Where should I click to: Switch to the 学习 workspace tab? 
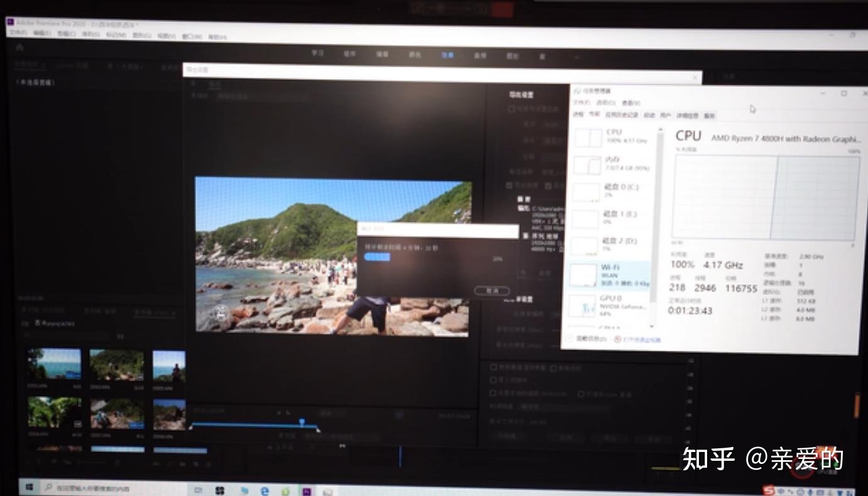(317, 53)
